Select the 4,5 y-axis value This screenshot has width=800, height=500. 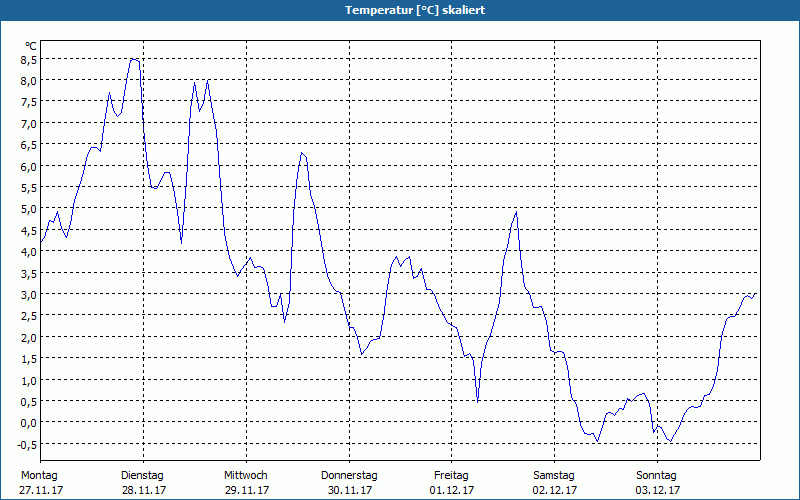28,230
